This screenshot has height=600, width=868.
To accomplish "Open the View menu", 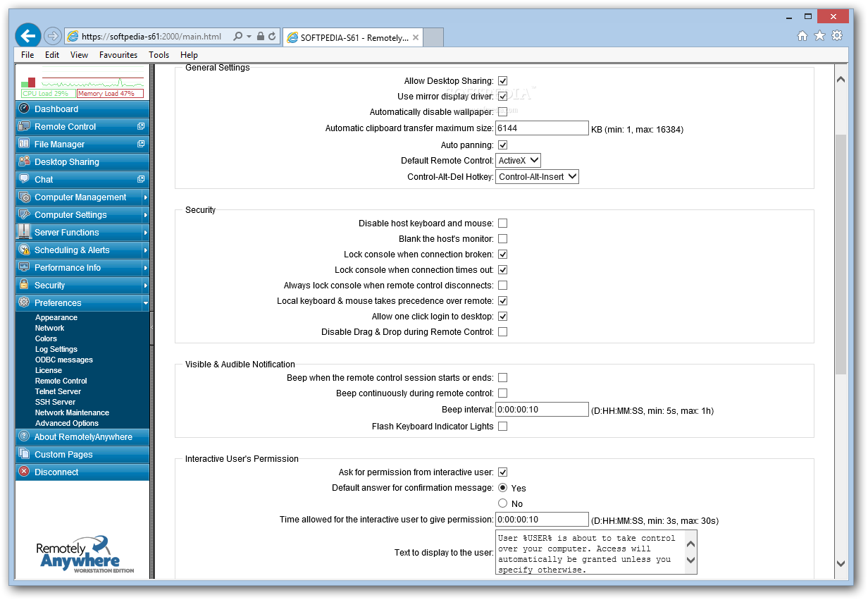I will (x=79, y=55).
